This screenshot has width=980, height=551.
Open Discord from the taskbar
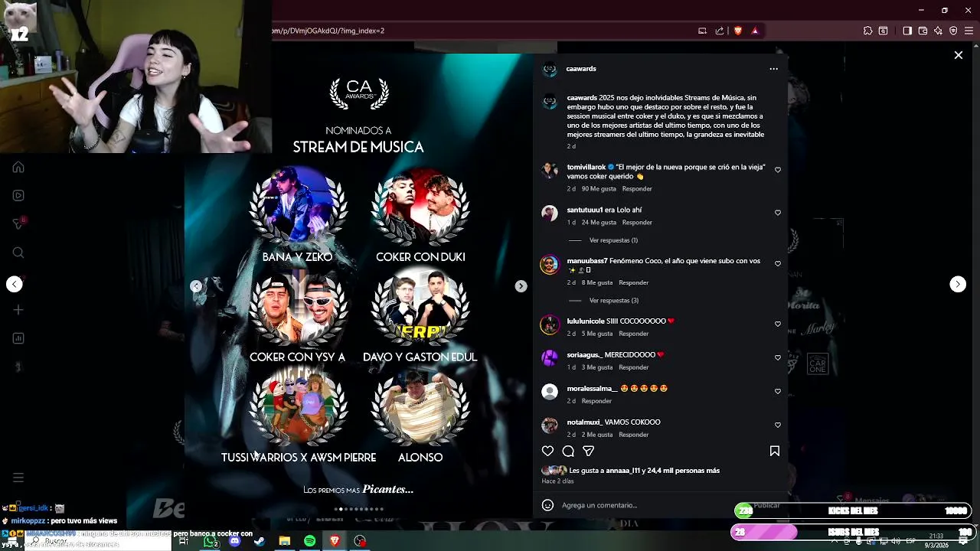click(235, 541)
